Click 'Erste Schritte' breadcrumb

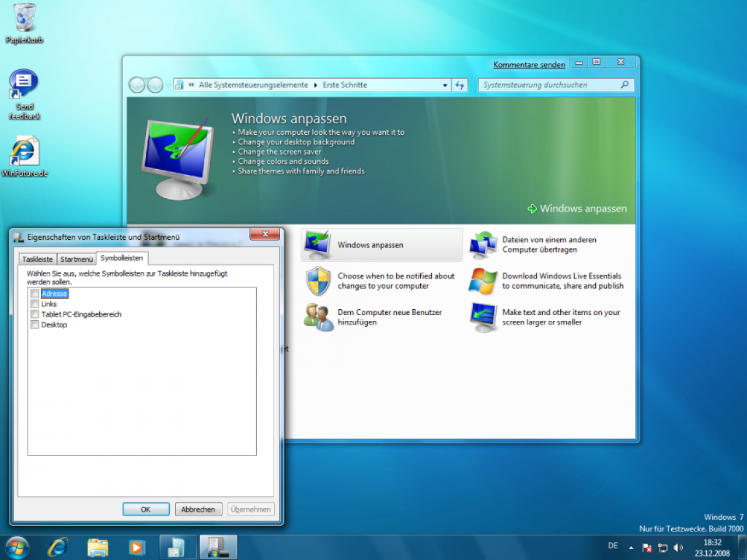coord(345,85)
